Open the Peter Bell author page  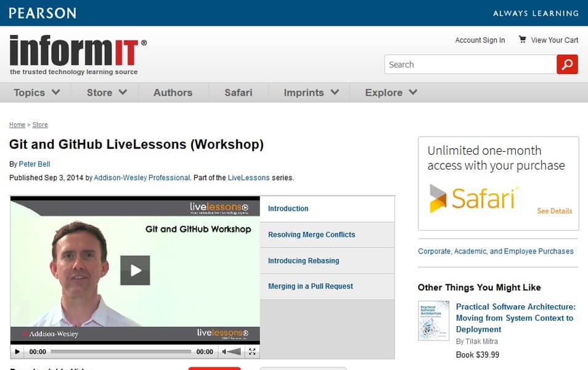click(35, 164)
